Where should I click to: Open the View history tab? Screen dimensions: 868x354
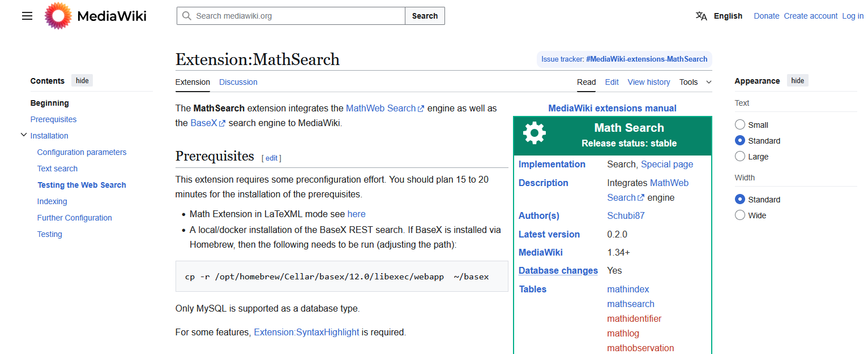click(x=648, y=82)
